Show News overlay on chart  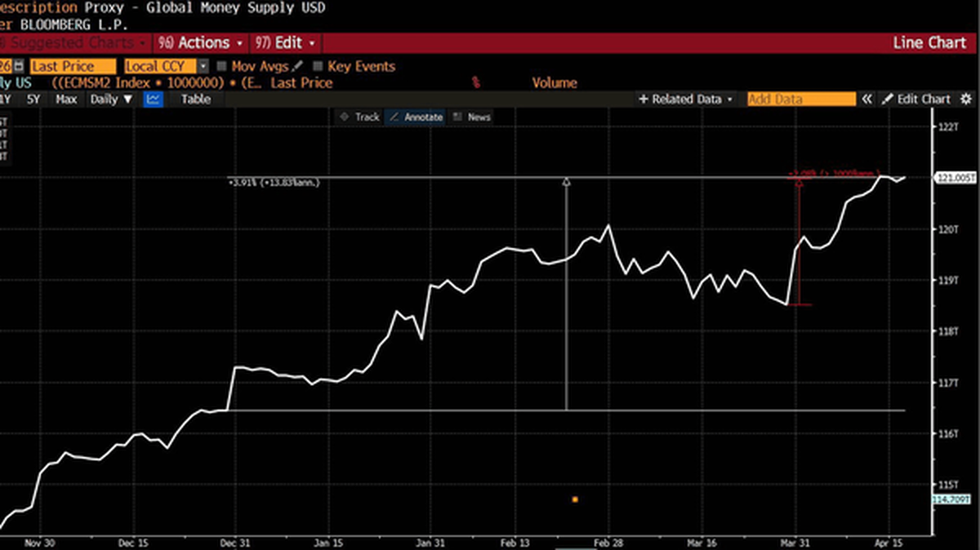[472, 117]
